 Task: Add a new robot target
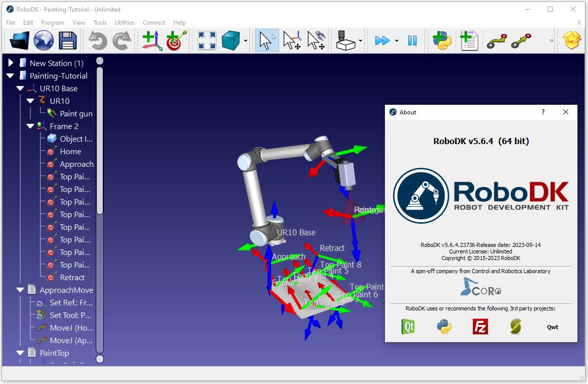(x=176, y=40)
